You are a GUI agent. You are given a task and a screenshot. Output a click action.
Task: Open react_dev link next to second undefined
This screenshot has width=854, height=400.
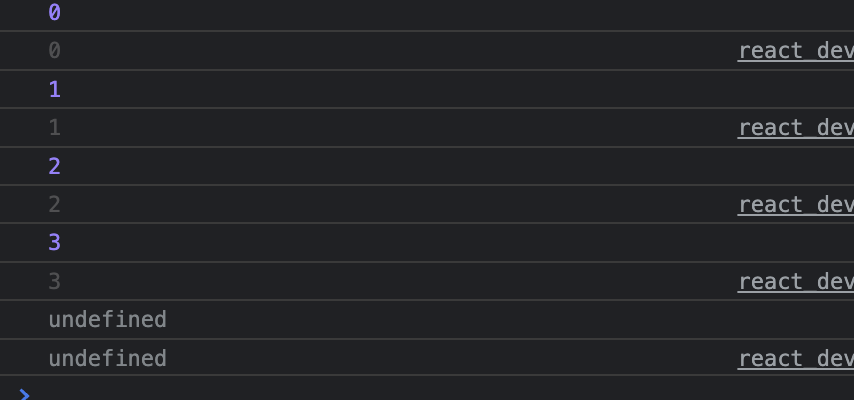[795, 359]
